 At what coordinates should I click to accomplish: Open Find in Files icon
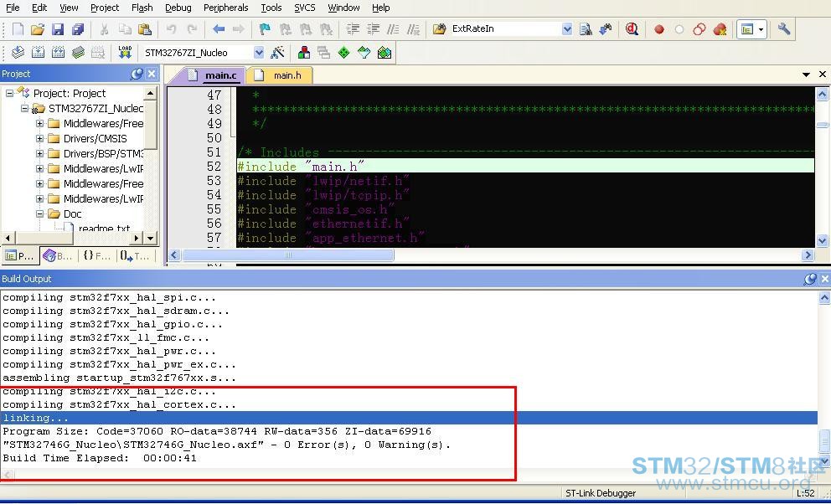click(x=439, y=29)
